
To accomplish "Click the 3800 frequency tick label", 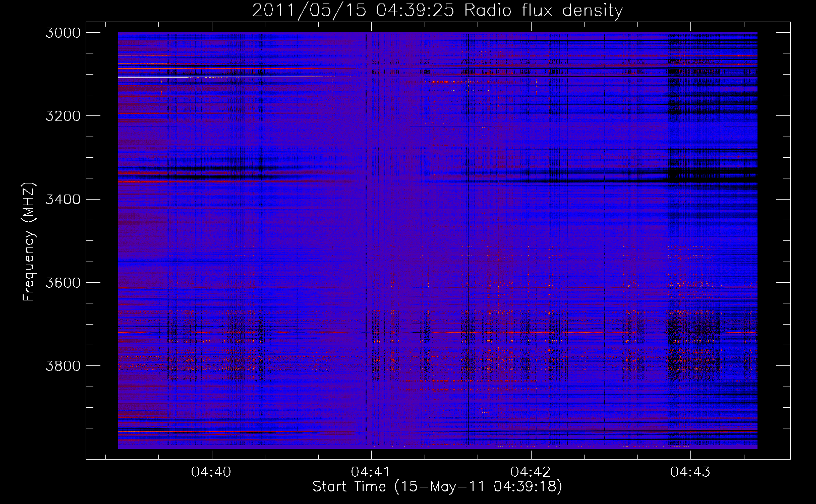I will coord(63,365).
